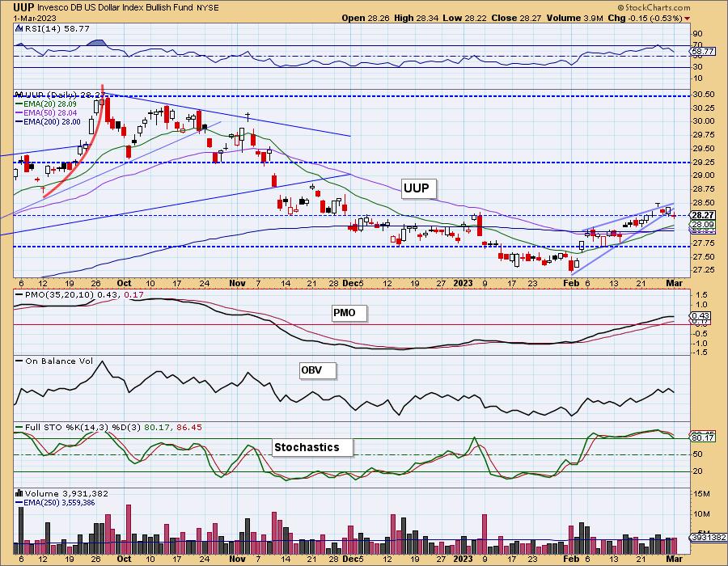
Task: Click the 27.75 price axis label
Action: (702, 243)
